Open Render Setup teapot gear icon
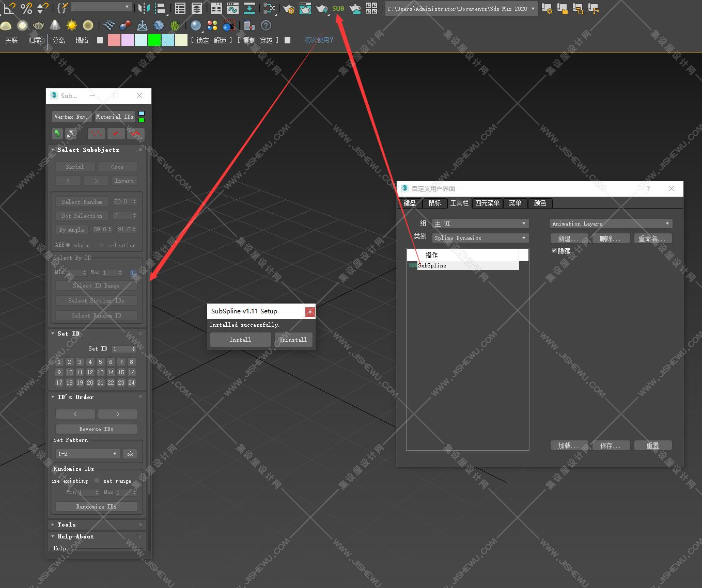 (x=289, y=8)
